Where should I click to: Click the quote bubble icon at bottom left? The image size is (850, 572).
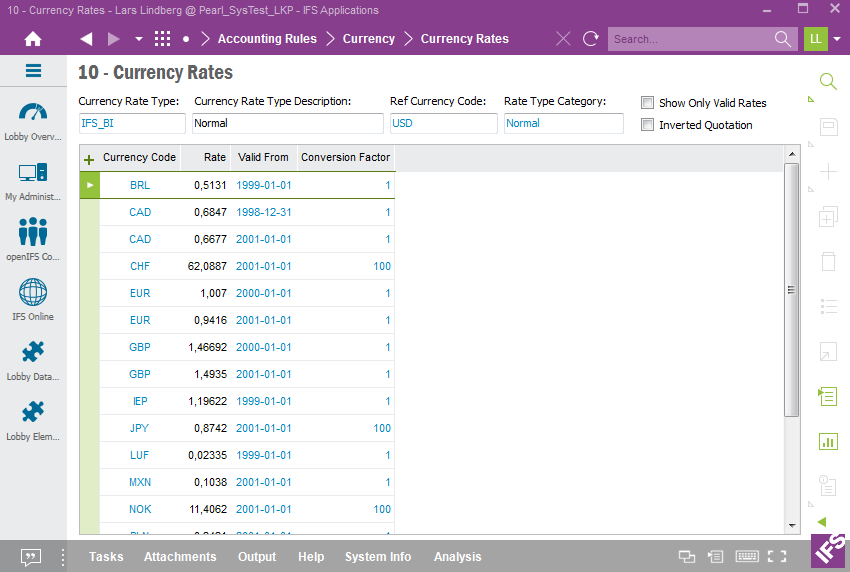coord(30,557)
